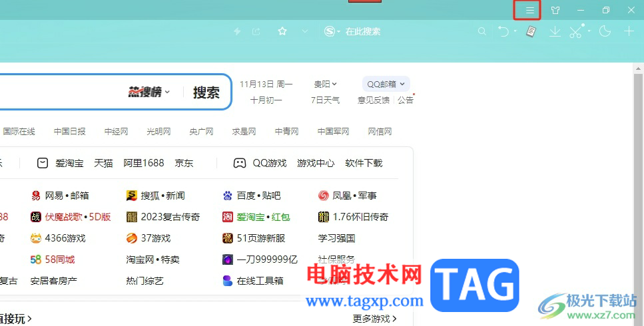
Task: Open the 更多游戏 link
Action: pos(374,319)
